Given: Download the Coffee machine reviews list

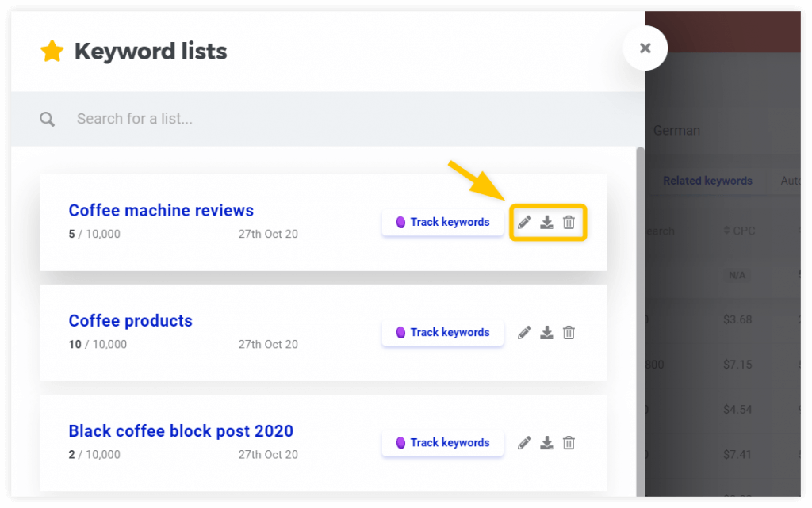Looking at the screenshot, I should 546,223.
